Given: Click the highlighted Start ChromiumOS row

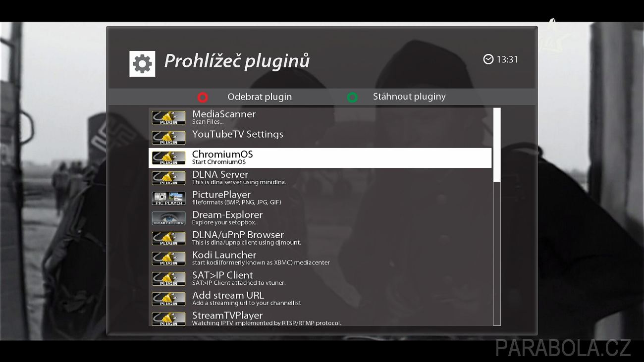Looking at the screenshot, I should click(320, 158).
